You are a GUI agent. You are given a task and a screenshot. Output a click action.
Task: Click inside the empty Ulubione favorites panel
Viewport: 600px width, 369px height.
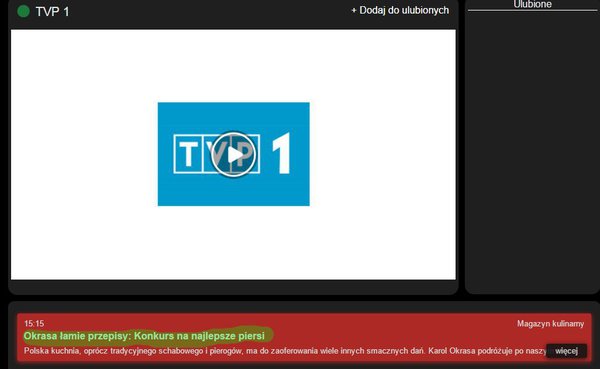click(x=532, y=153)
